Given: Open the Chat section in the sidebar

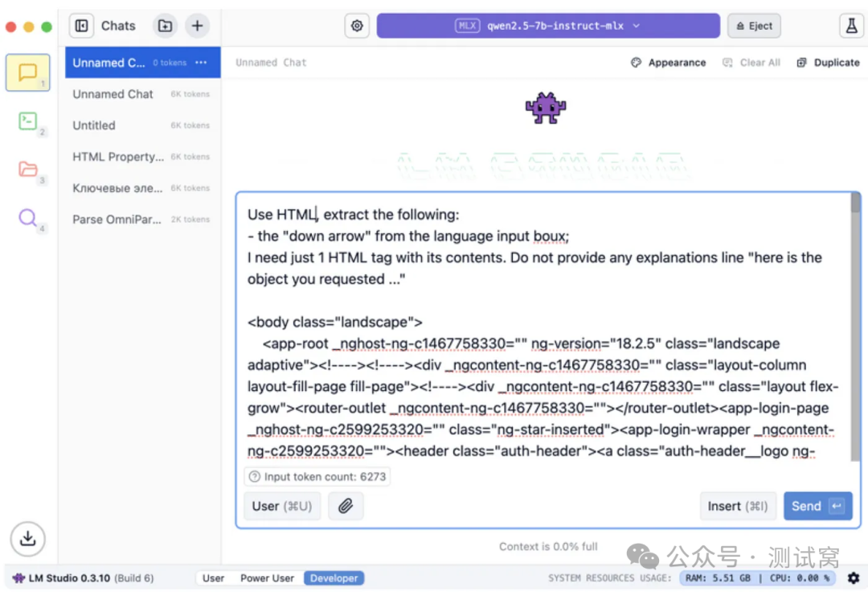Looking at the screenshot, I should (x=27, y=72).
